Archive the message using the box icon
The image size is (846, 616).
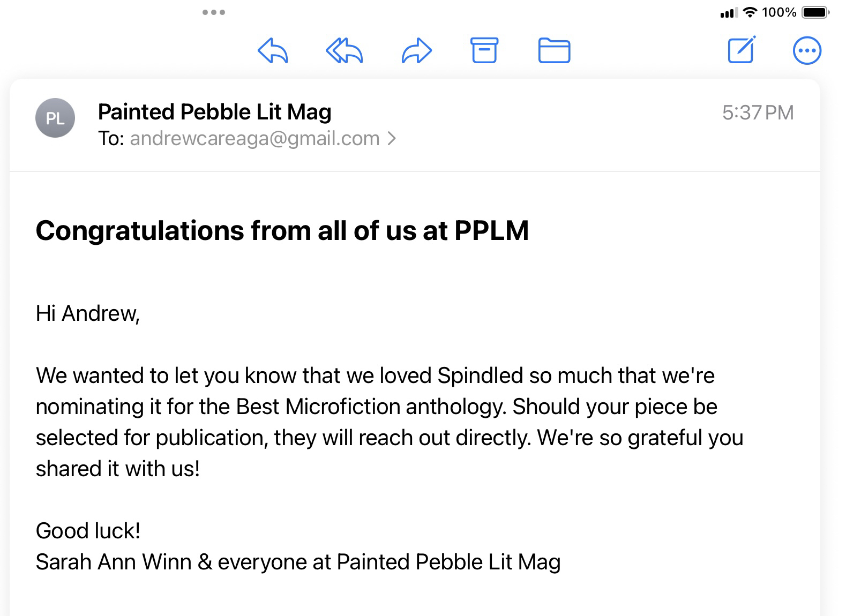(x=484, y=50)
